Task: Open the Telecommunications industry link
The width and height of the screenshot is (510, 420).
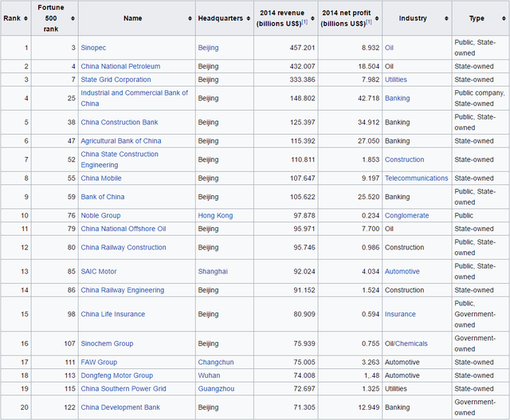Action: (x=416, y=179)
